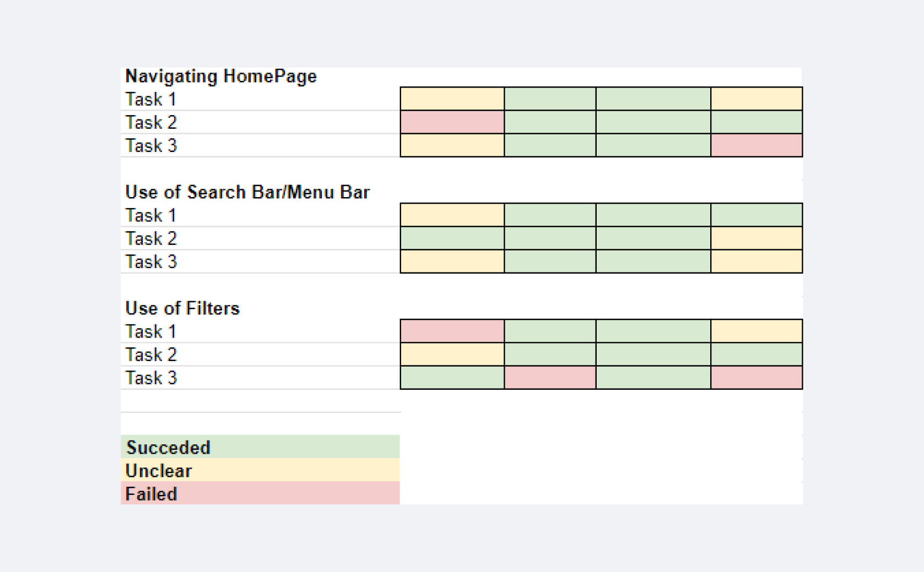
Task: Click yellow cell in Search Bar/Menu Bar Task 2 row
Action: [x=757, y=238]
